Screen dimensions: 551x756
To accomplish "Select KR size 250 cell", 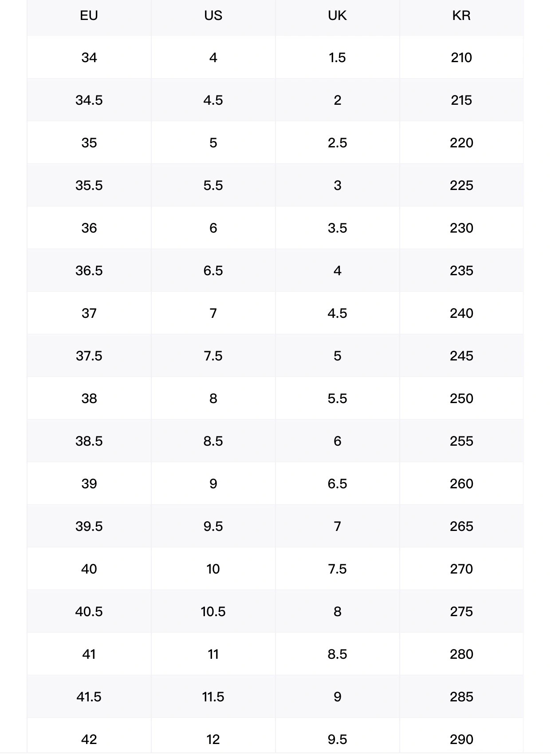I will tap(461, 399).
